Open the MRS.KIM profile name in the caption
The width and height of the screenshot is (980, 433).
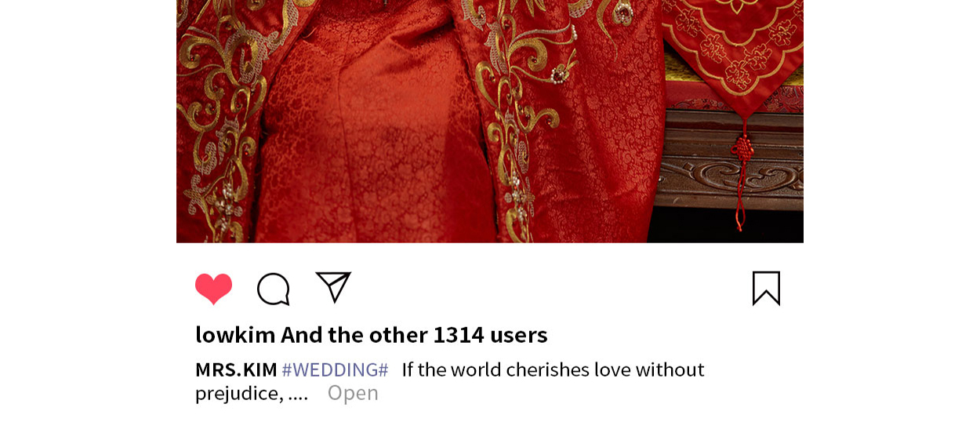tap(236, 369)
